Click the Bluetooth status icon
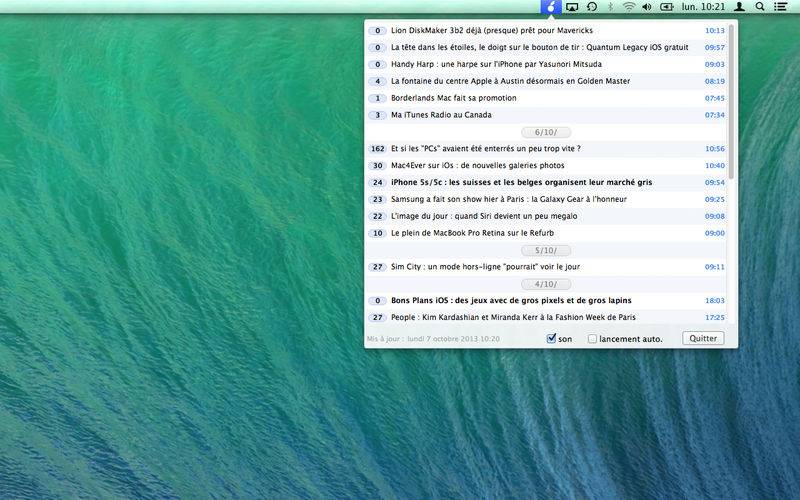This screenshot has width=800, height=500. (x=610, y=7)
